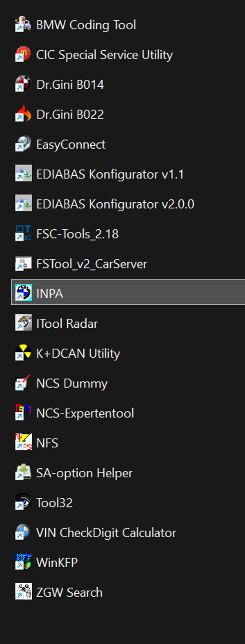This screenshot has width=245, height=644.
Task: Click the NFS lightning icon
Action: pos(23,442)
